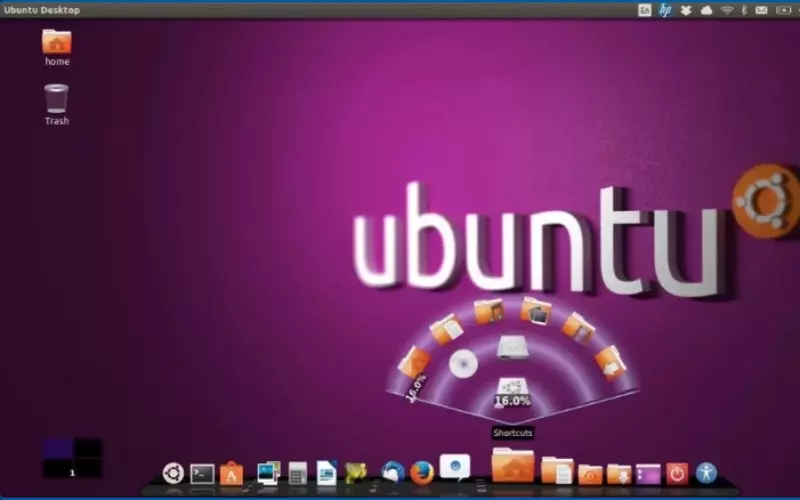Open LibreOffice Writer in the dock
Viewport: 800px width, 500px height.
327,472
